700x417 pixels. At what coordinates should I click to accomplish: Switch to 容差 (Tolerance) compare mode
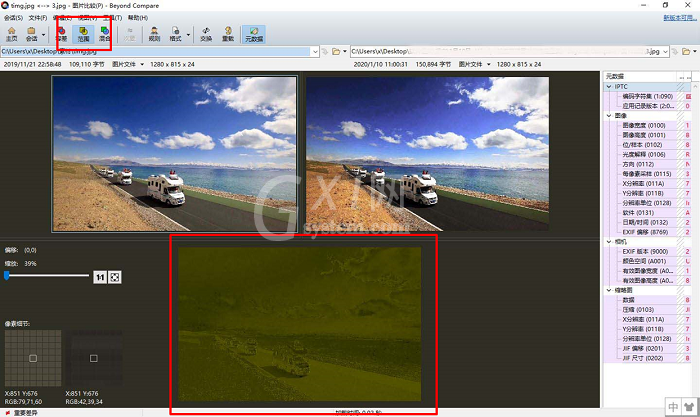pos(62,34)
